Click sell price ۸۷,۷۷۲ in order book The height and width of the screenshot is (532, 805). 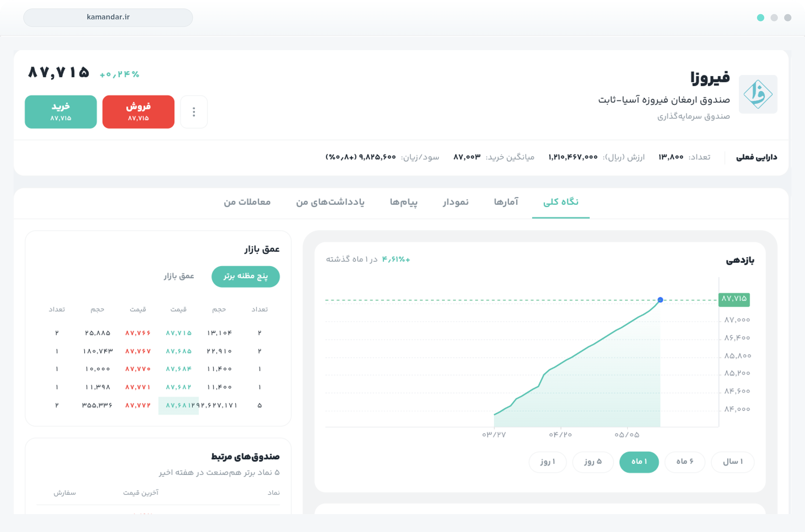coord(138,406)
